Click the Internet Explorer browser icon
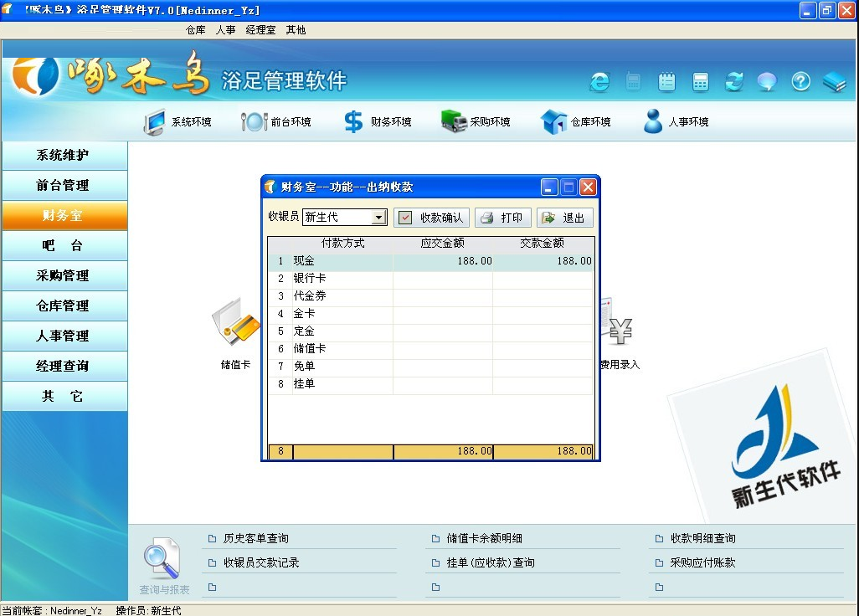 (x=599, y=81)
